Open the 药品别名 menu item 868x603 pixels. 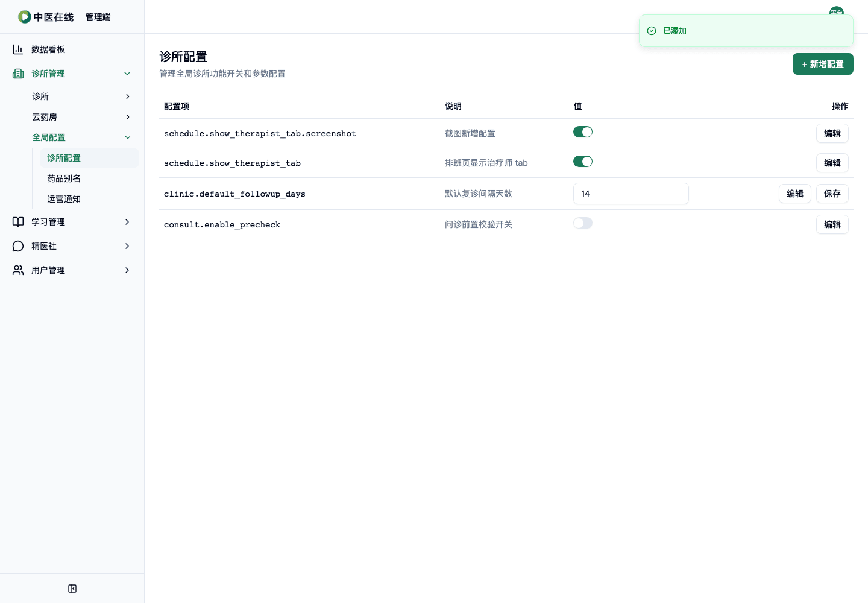point(89,178)
